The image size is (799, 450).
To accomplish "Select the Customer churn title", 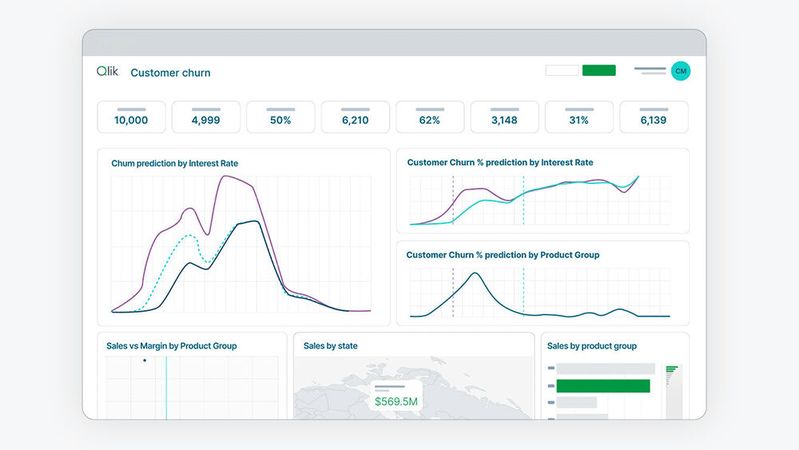I will click(x=170, y=73).
